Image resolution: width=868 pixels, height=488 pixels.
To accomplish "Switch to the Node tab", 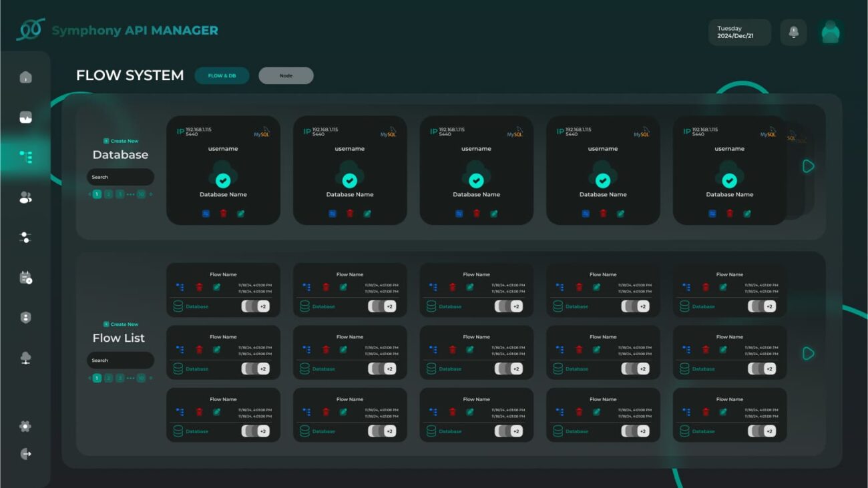I will 286,75.
